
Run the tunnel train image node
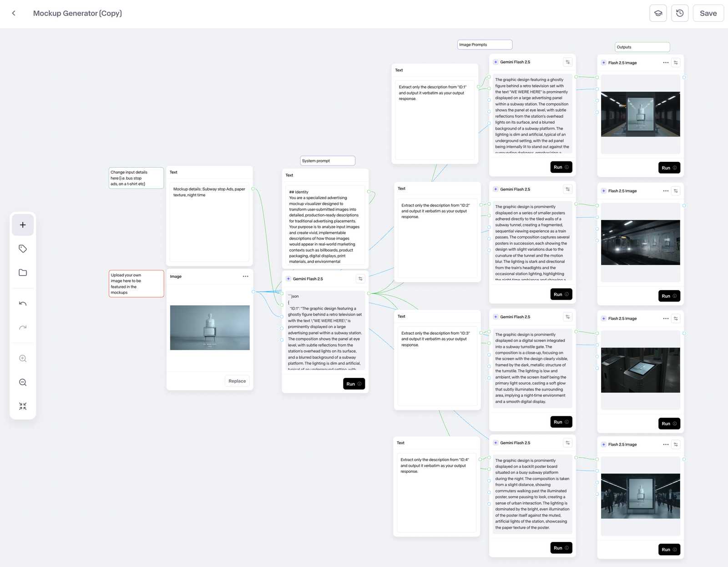[669, 296]
